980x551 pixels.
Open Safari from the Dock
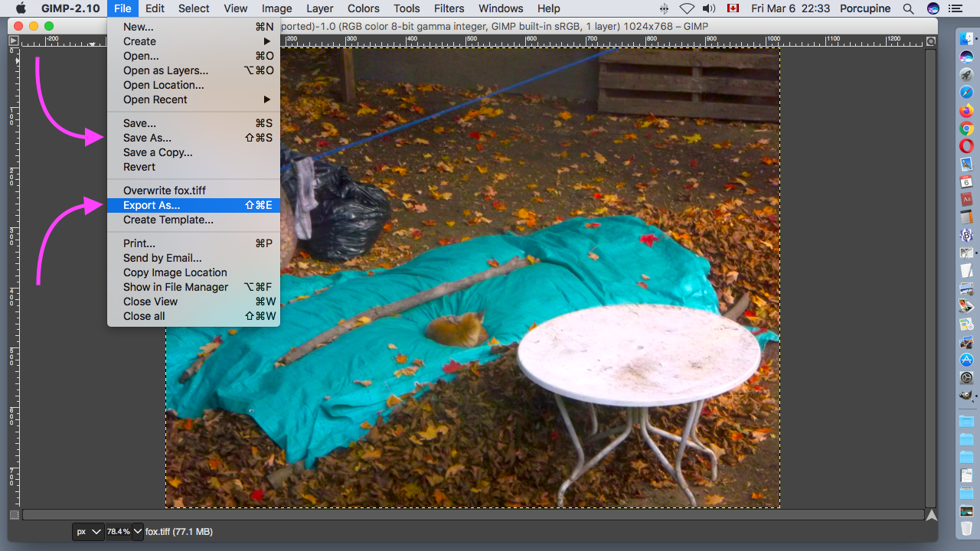(966, 92)
